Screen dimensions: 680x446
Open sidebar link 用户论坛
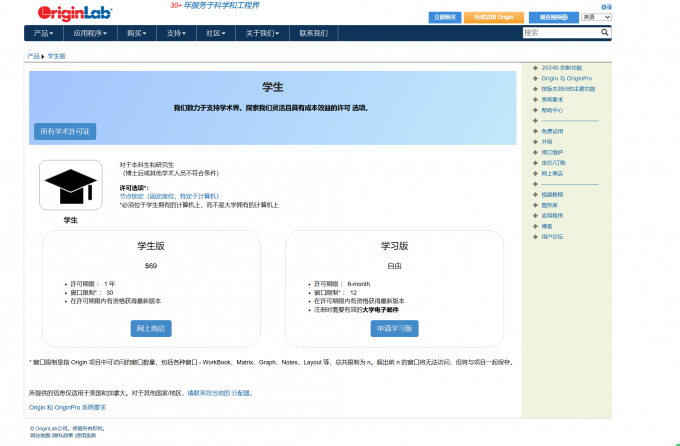(x=552, y=237)
